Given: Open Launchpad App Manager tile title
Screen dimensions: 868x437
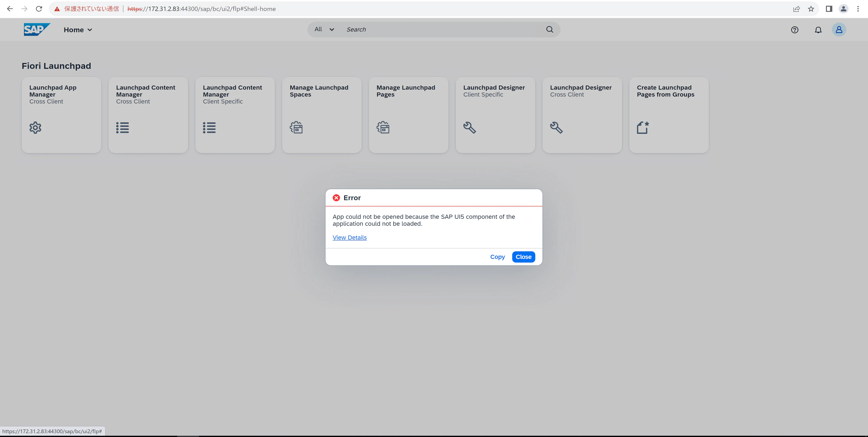Looking at the screenshot, I should coord(53,91).
